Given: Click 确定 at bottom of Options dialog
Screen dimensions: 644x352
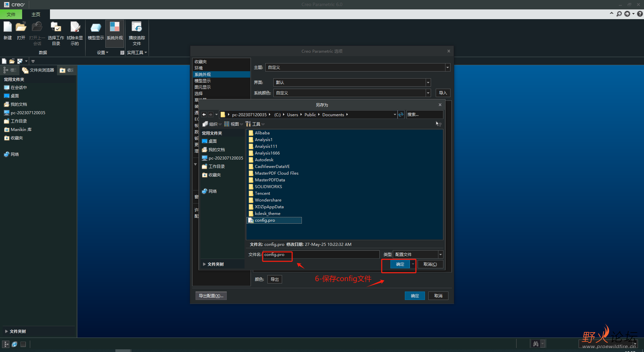Looking at the screenshot, I should [x=415, y=296].
